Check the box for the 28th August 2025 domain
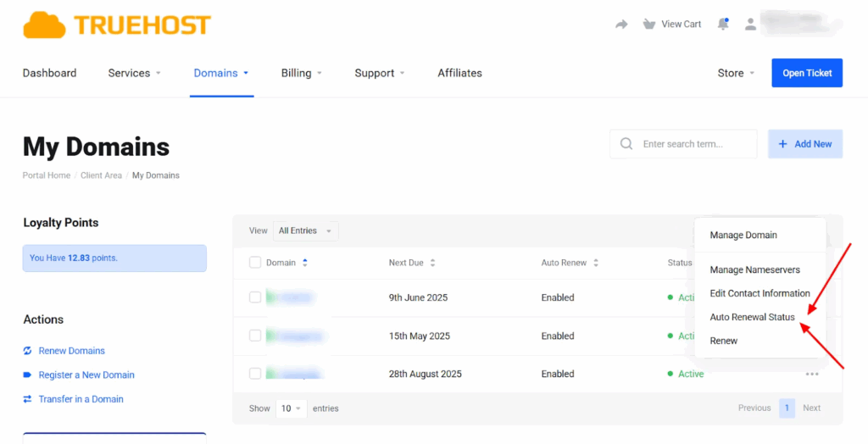Viewport: 868px width, 444px height. 255,374
